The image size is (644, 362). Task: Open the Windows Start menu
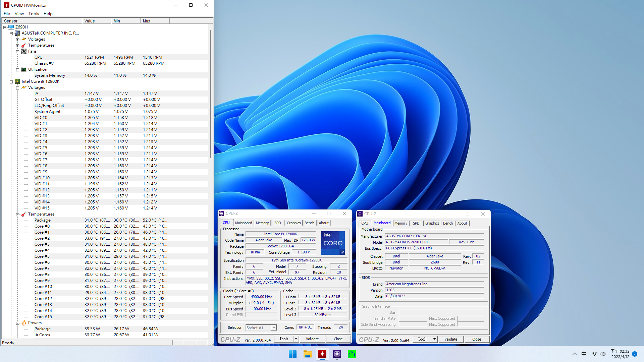[292, 354]
